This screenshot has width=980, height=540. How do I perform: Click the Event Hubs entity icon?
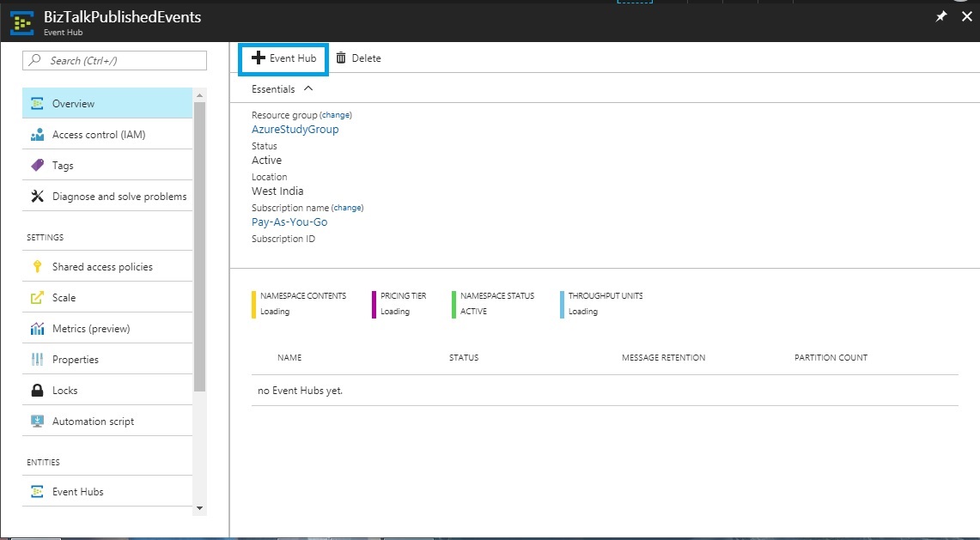38,491
